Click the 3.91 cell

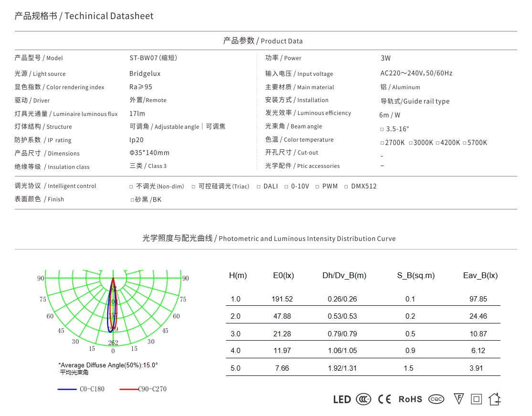pos(476,368)
